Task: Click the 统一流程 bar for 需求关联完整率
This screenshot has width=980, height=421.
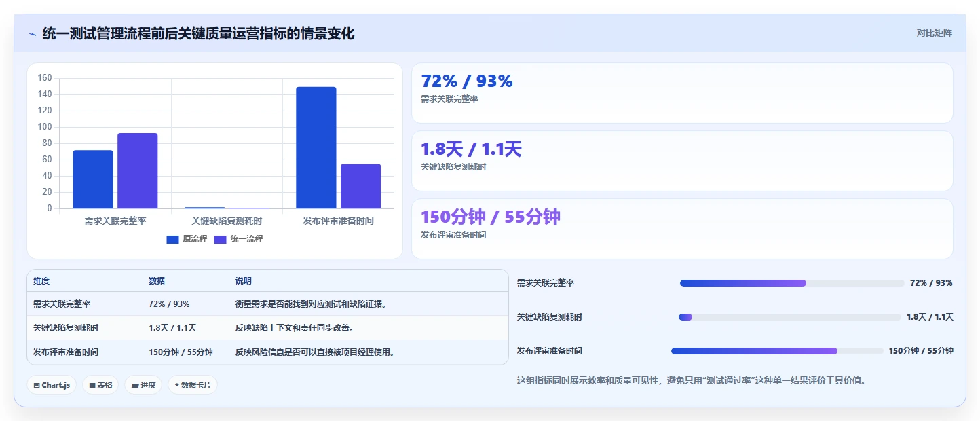Action: click(138, 170)
